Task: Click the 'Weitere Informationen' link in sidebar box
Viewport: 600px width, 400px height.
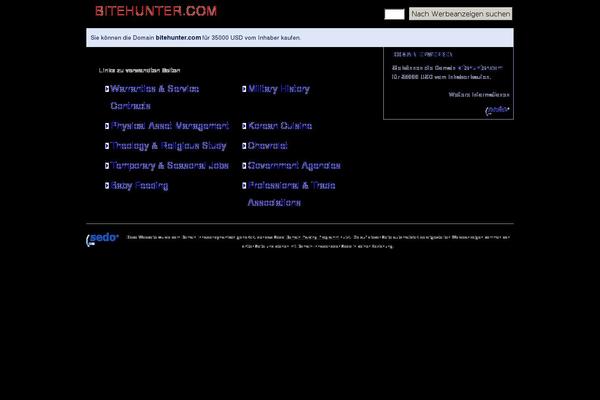Action: click(x=479, y=95)
